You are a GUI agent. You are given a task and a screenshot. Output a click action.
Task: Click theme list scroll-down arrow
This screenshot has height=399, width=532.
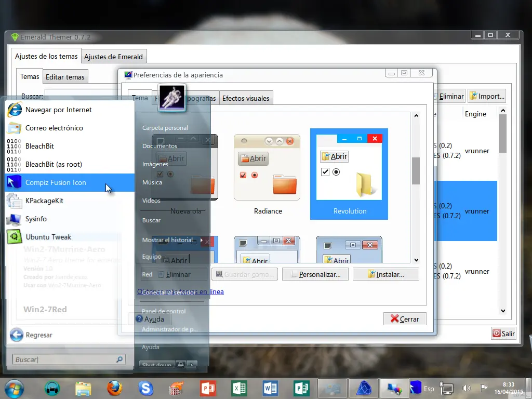[x=416, y=260]
